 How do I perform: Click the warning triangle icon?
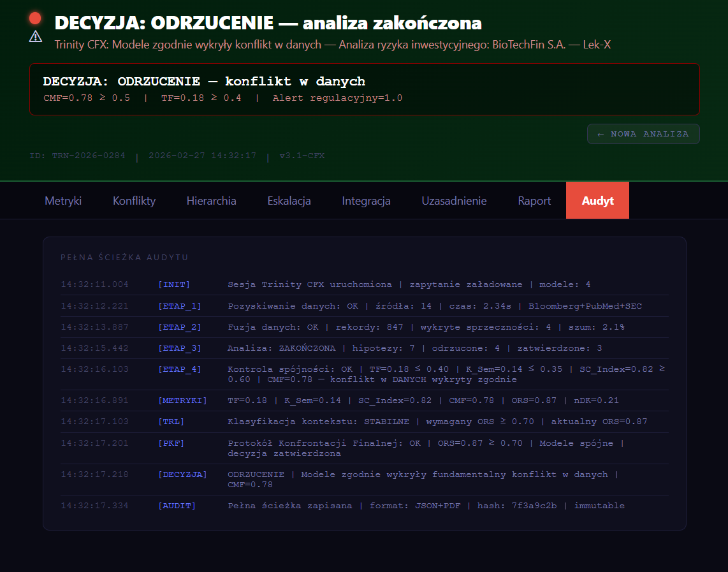36,37
